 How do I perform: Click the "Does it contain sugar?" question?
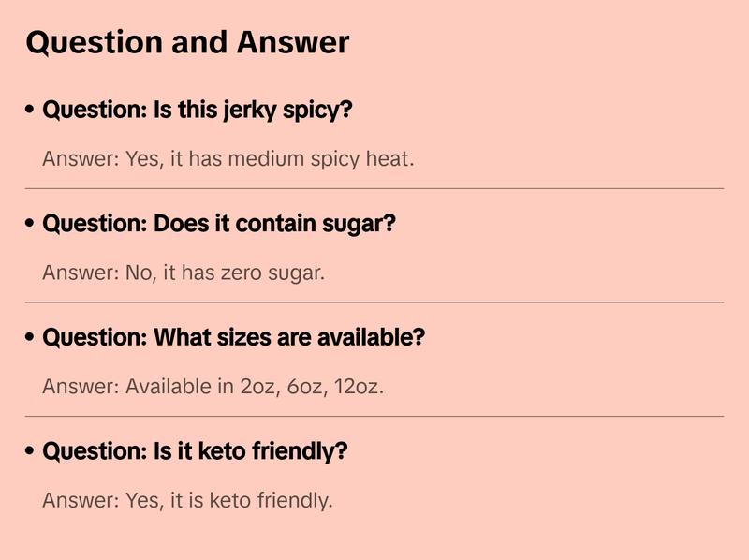(219, 225)
